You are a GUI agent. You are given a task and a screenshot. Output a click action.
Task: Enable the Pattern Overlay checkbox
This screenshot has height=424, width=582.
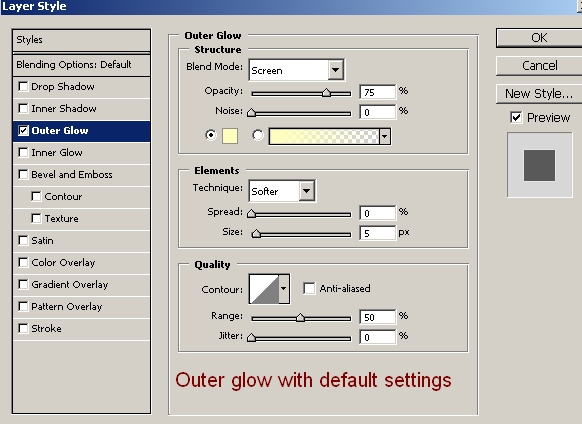(x=23, y=306)
